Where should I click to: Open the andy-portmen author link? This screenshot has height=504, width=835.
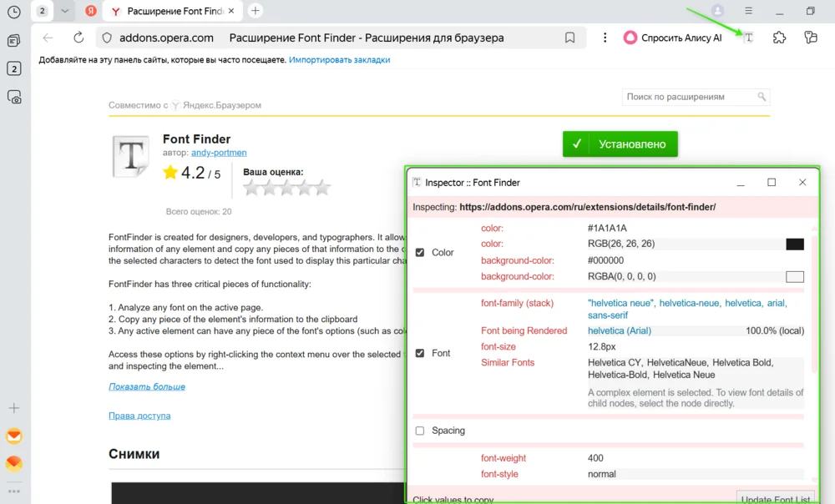tap(219, 153)
